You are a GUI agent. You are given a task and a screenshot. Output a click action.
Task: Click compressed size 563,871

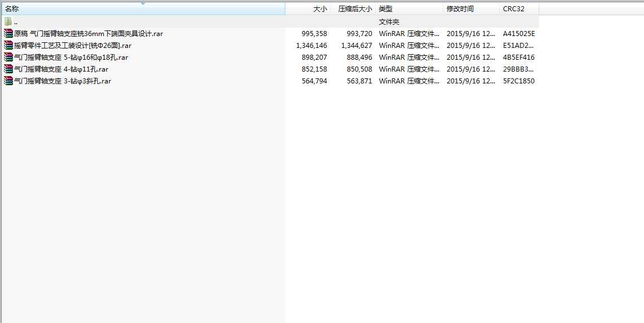point(359,81)
